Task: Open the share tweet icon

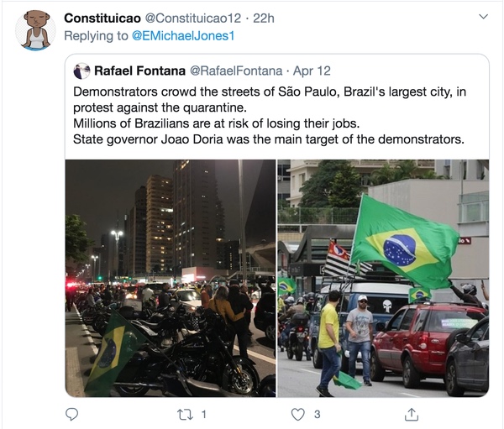Action: point(412,414)
